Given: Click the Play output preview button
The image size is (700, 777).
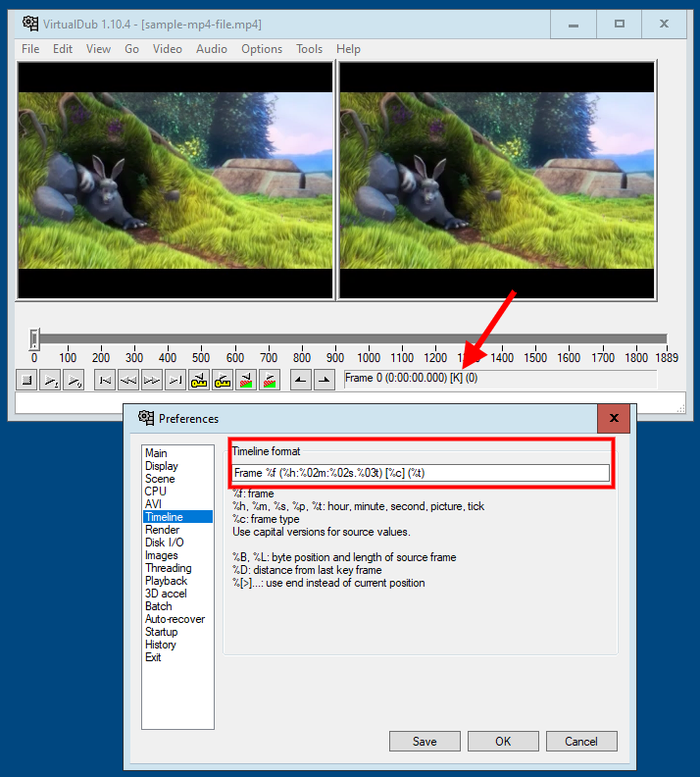Looking at the screenshot, I should (x=74, y=380).
